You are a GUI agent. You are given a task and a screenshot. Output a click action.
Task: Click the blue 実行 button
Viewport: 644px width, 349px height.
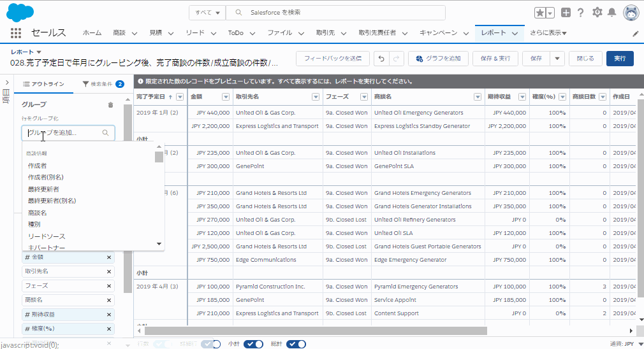coord(620,59)
